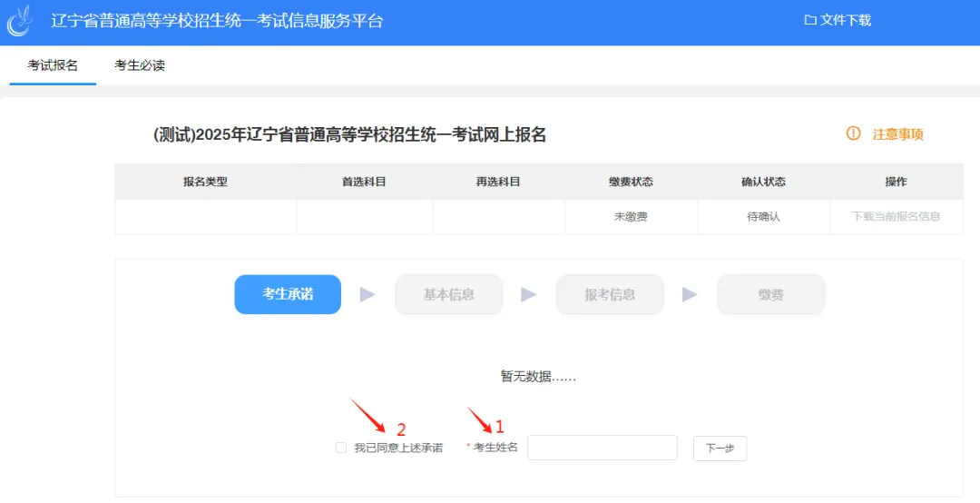Click the arrow between 基本信息 and 报考信息

[529, 294]
